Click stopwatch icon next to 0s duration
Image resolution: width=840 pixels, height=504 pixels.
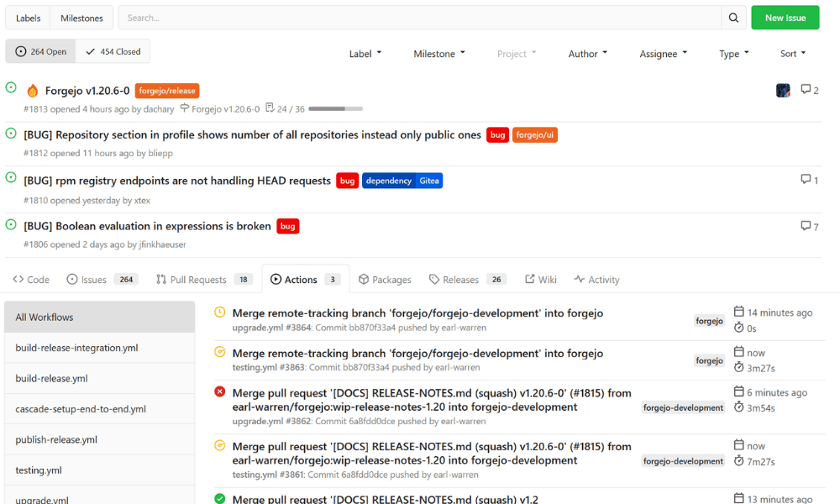point(738,328)
